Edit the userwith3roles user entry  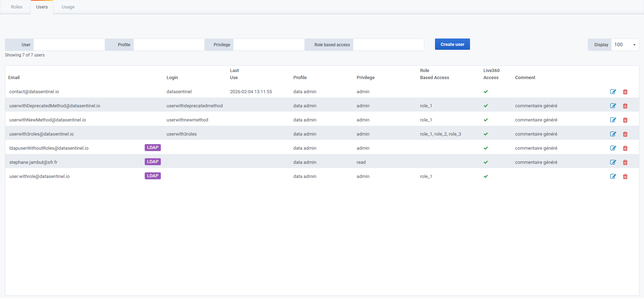[613, 134]
